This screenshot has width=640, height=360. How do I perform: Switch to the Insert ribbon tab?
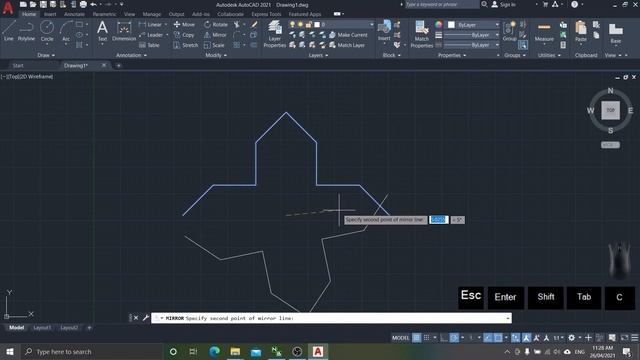click(x=50, y=14)
